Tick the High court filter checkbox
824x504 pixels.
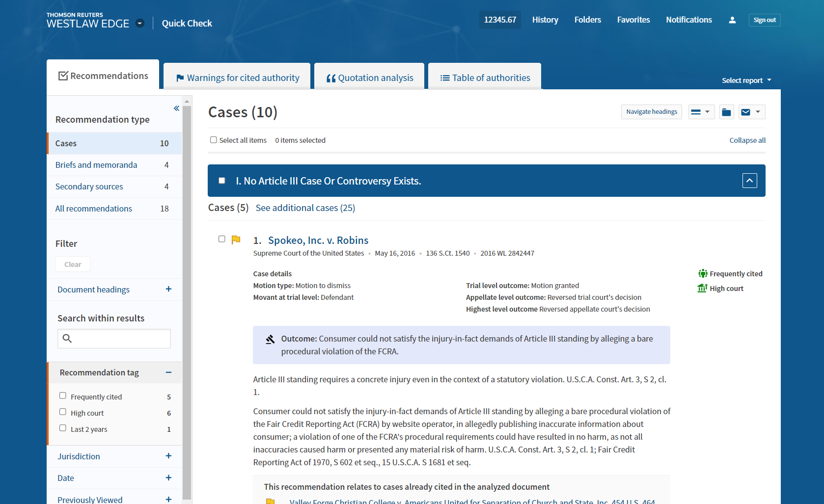point(63,412)
